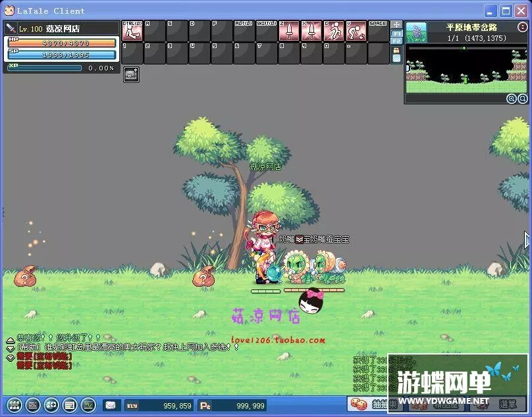Collapse the minimap with the minus button
Image resolution: width=532 pixels, height=417 pixels.
coord(523,27)
